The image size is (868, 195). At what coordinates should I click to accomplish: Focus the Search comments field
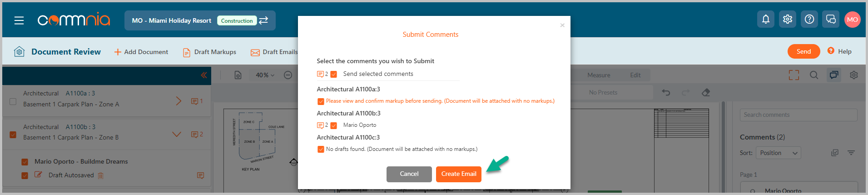point(799,115)
